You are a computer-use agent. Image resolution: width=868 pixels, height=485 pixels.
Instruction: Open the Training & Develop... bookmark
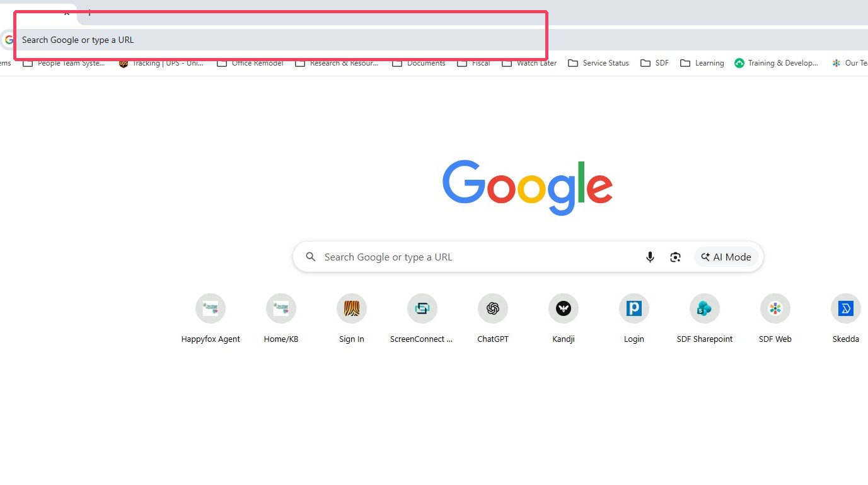pos(777,63)
